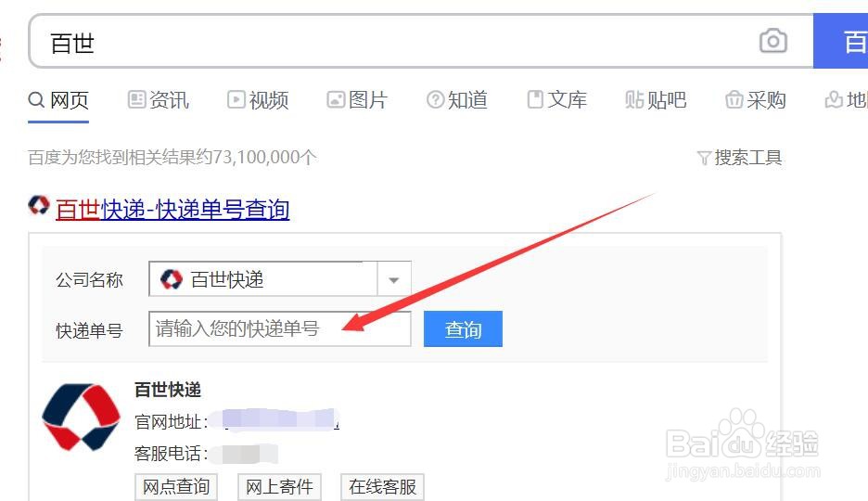Image resolution: width=868 pixels, height=501 pixels.
Task: Click the blue 百 search button
Action: pos(840,42)
